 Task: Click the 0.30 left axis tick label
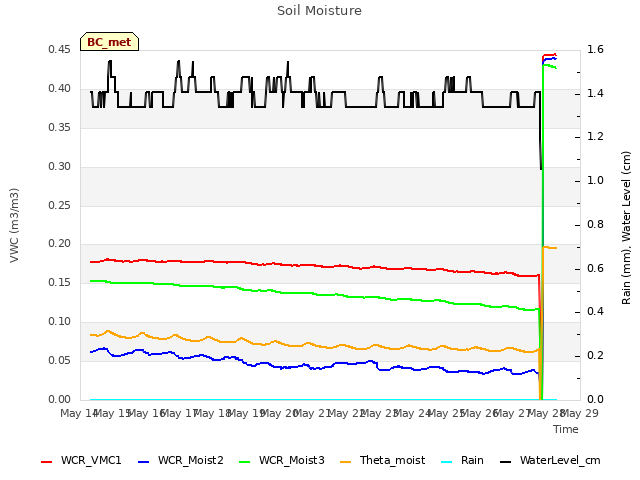59,167
